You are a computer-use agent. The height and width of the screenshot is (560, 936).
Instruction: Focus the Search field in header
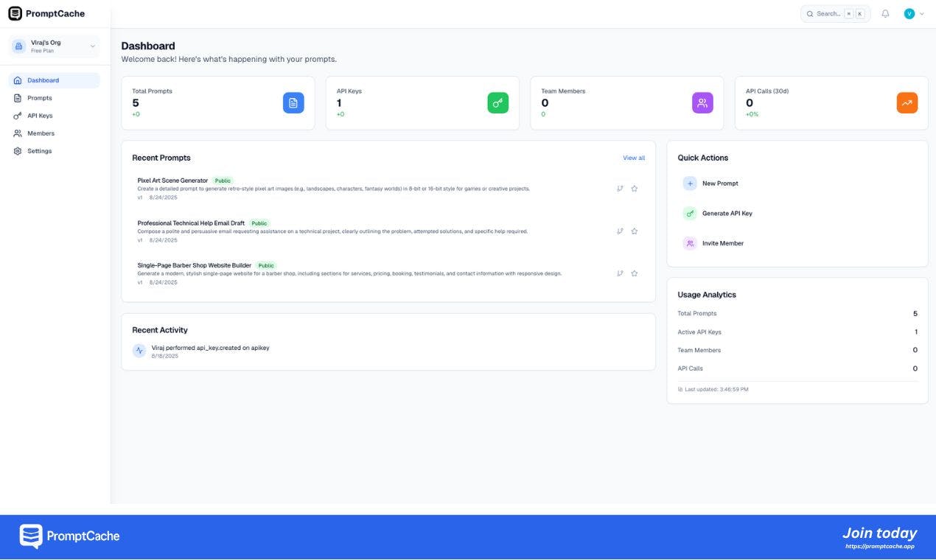click(x=835, y=14)
